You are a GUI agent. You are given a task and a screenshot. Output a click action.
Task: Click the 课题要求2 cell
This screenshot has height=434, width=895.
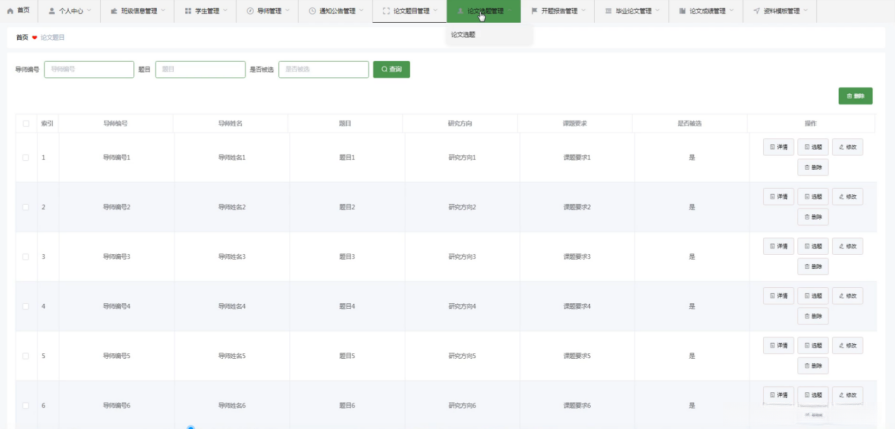[x=577, y=207]
